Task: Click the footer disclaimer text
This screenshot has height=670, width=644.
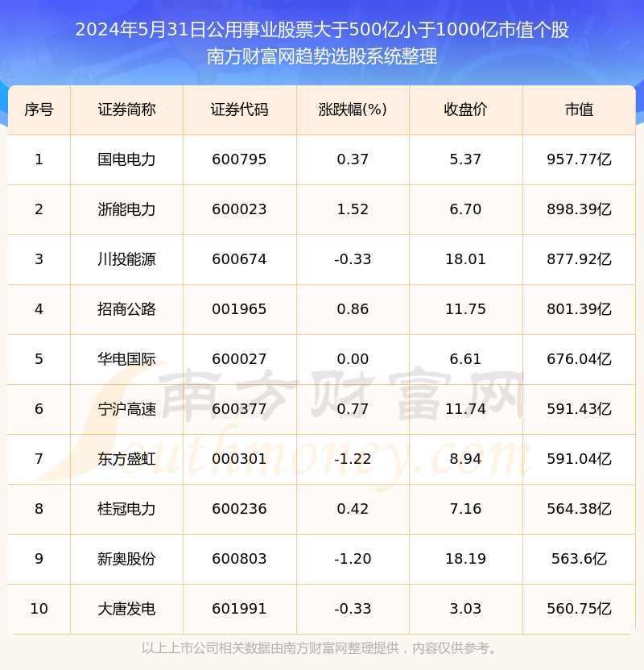Action: click(321, 648)
